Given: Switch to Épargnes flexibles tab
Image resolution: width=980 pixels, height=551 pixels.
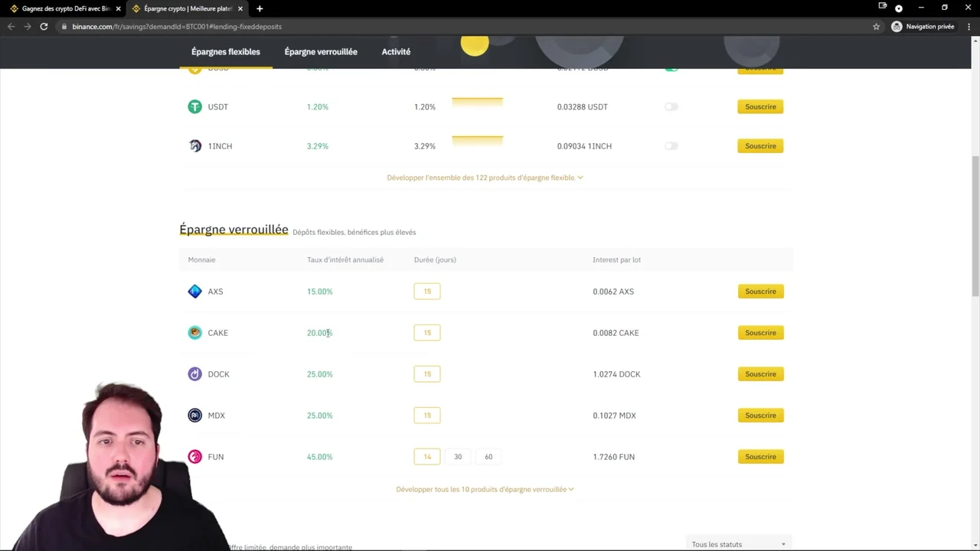Looking at the screenshot, I should coord(226,51).
